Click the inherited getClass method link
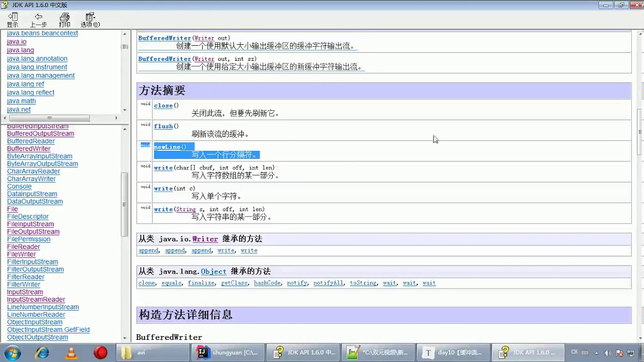The image size is (644, 362). (234, 283)
